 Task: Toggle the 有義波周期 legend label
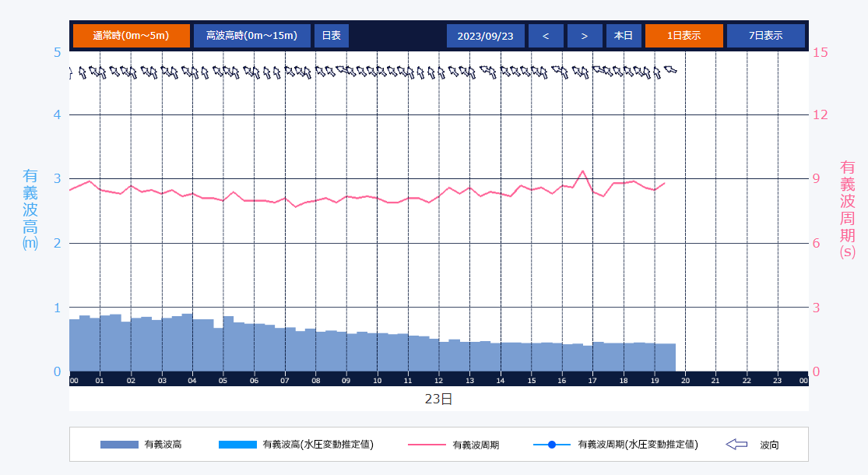[476, 445]
